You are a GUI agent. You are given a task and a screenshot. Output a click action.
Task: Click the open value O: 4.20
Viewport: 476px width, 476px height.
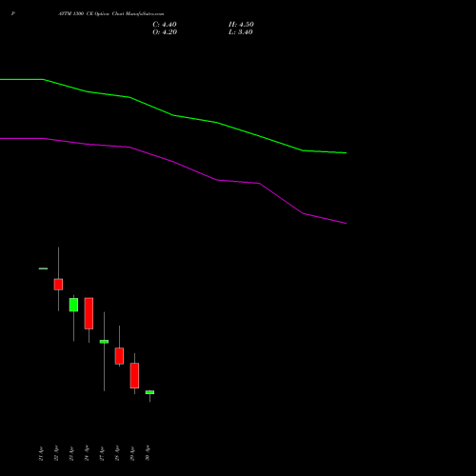click(x=165, y=32)
